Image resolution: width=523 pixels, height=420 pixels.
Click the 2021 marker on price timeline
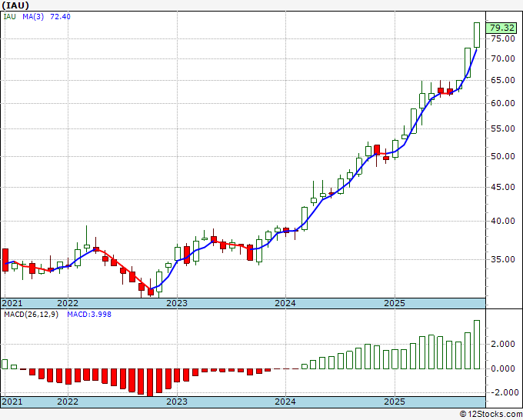[12, 303]
